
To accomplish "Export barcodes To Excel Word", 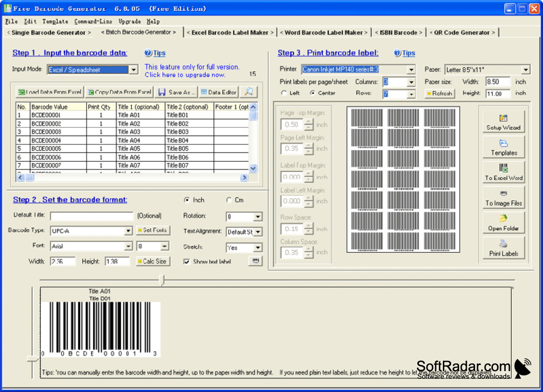I will [504, 173].
